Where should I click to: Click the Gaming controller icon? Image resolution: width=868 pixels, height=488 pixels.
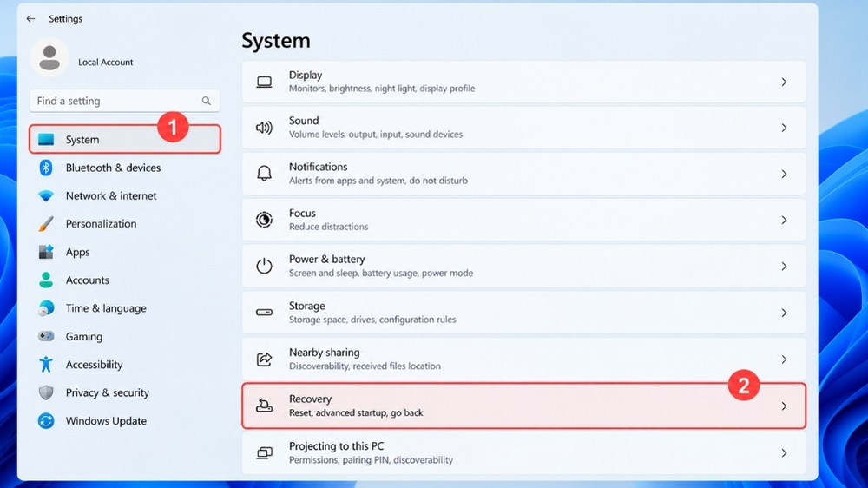click(x=46, y=336)
